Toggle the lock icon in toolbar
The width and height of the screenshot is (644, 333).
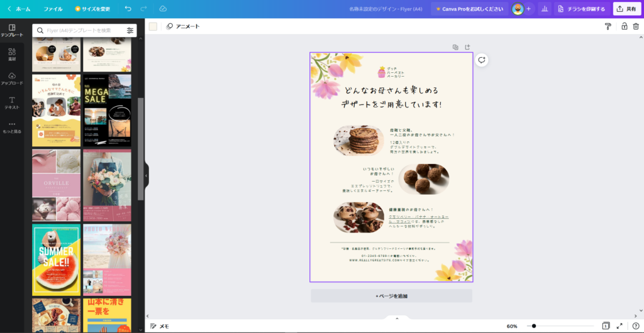coord(624,26)
